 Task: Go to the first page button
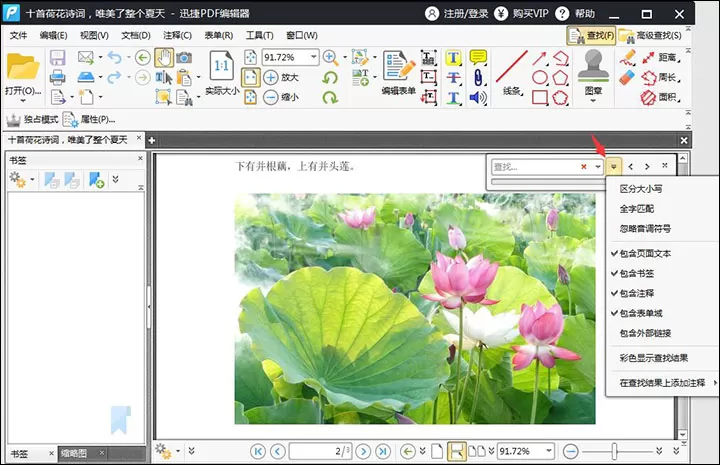pyautogui.click(x=258, y=451)
